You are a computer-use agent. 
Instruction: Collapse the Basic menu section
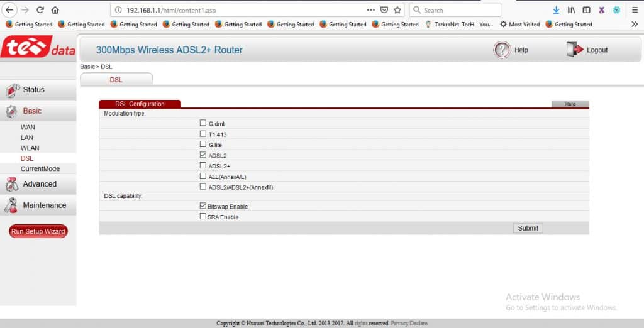click(38, 111)
